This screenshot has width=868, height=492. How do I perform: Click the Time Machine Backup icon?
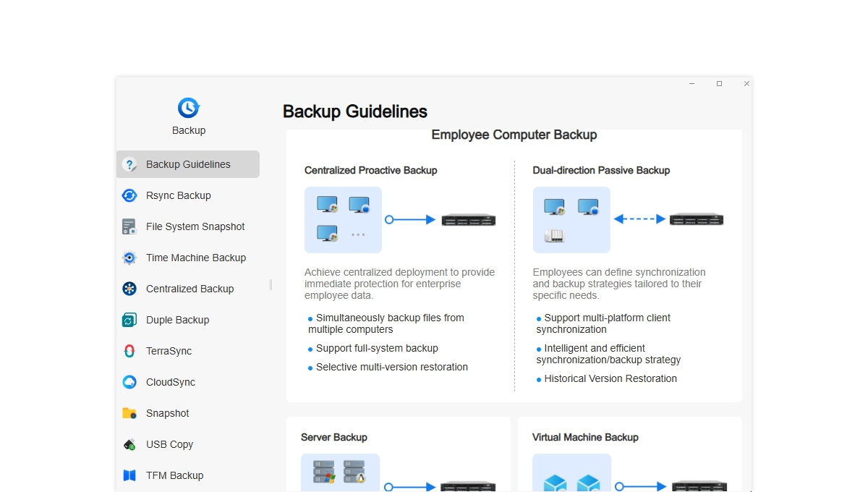[129, 258]
